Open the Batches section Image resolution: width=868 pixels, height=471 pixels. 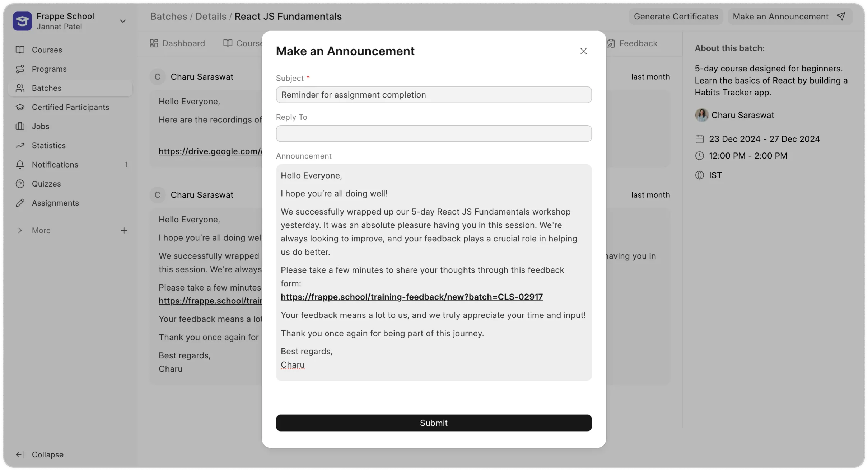click(47, 88)
